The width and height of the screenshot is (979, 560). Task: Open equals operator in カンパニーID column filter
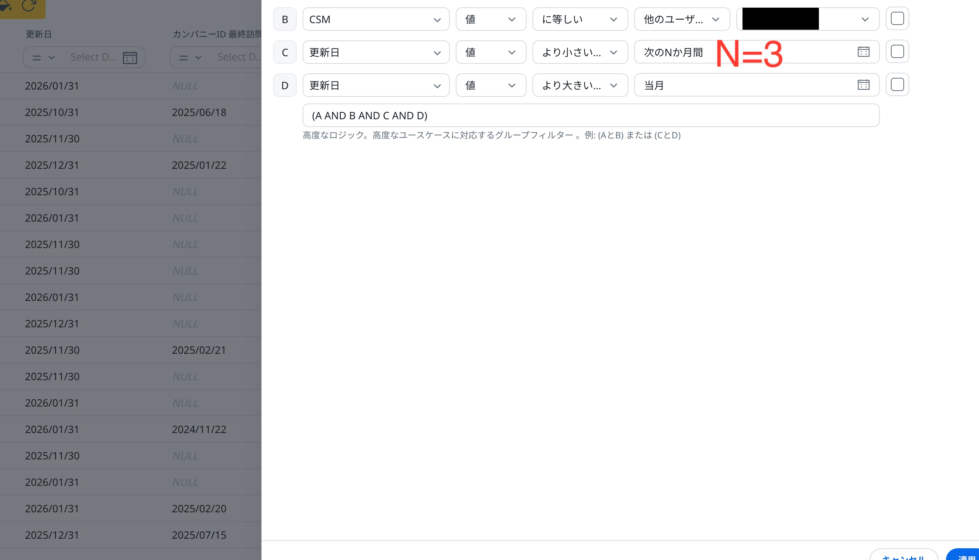190,58
